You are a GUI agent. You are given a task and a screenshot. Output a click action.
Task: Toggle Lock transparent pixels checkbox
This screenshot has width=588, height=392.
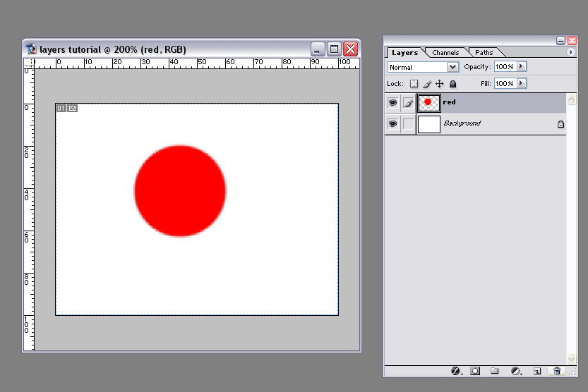point(414,84)
